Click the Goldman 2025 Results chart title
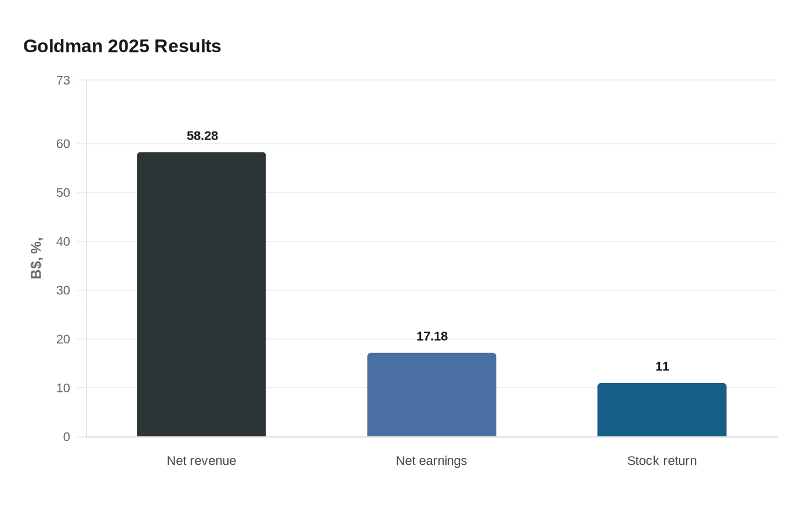This screenshot has height=510, width=812. click(122, 46)
